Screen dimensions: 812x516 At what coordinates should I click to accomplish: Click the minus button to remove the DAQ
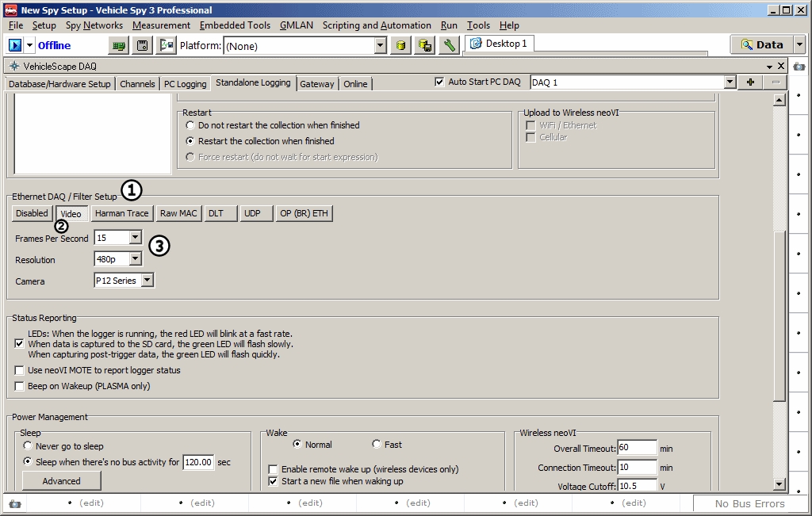pyautogui.click(x=776, y=82)
